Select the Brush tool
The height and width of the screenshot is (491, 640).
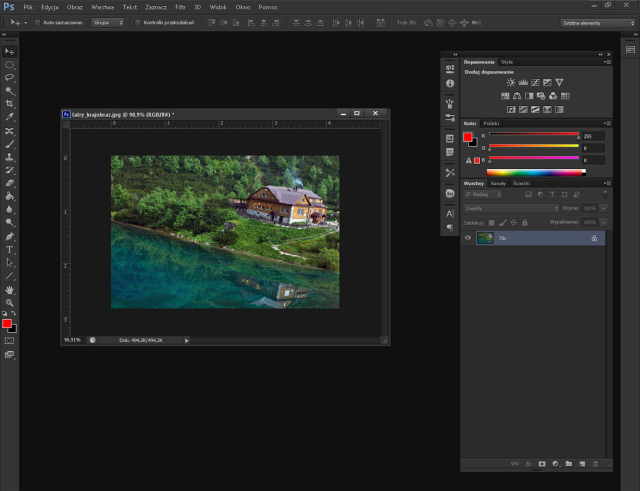click(9, 144)
